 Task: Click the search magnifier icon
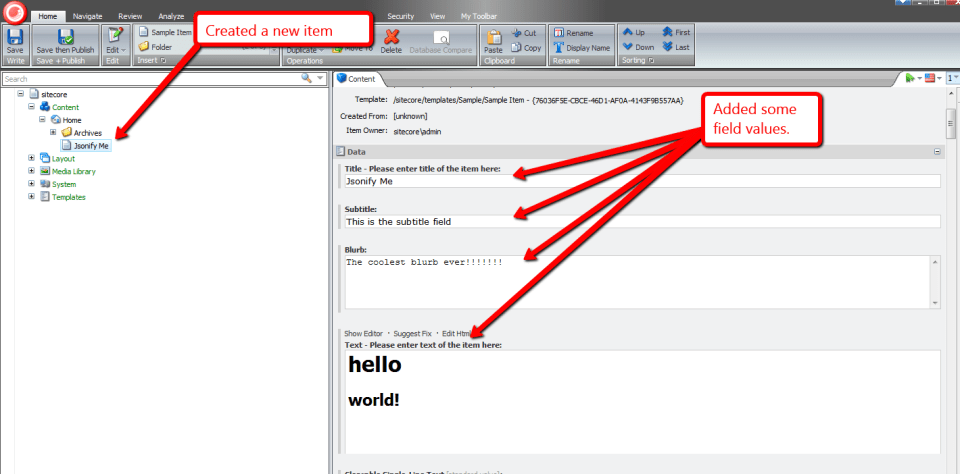pos(307,78)
